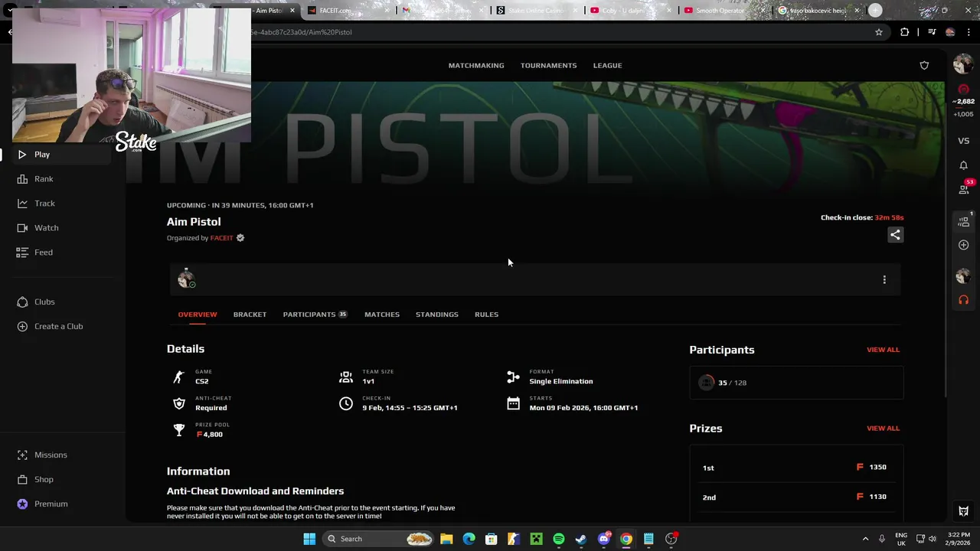This screenshot has height=551, width=980.
Task: View all prizes
Action: (x=883, y=429)
